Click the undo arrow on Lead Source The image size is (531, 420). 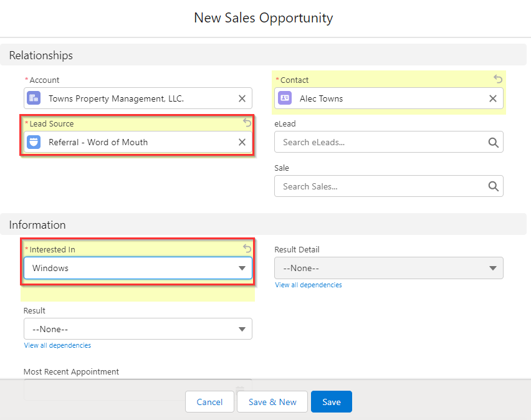(x=246, y=123)
